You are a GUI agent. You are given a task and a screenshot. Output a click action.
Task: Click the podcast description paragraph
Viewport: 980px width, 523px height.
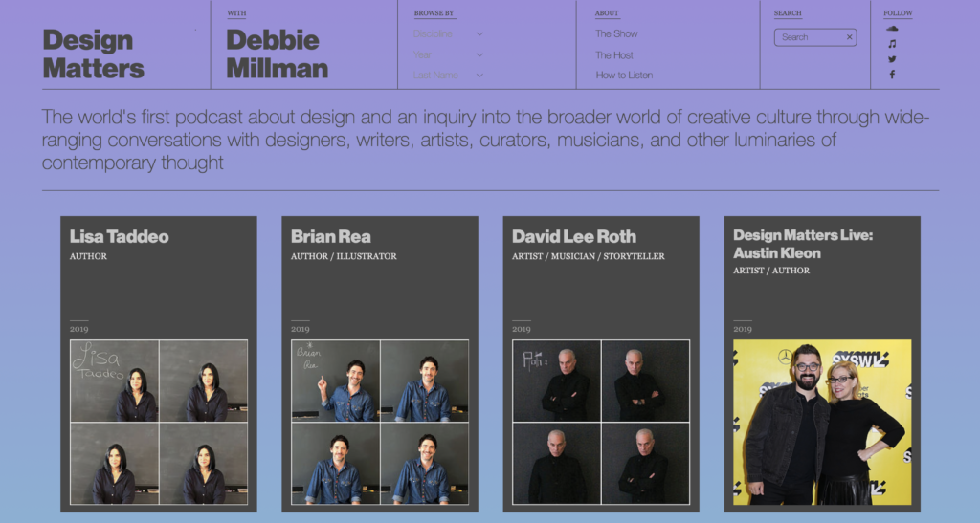click(485, 140)
